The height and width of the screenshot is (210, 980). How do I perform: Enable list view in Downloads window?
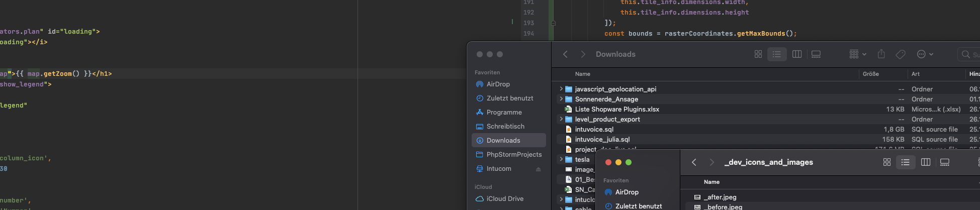[x=777, y=54]
